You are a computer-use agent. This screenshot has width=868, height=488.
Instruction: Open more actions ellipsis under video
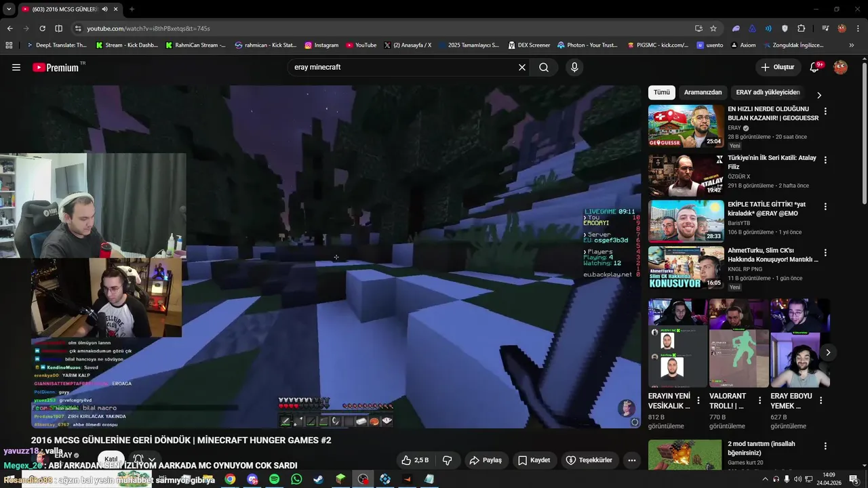point(632,460)
